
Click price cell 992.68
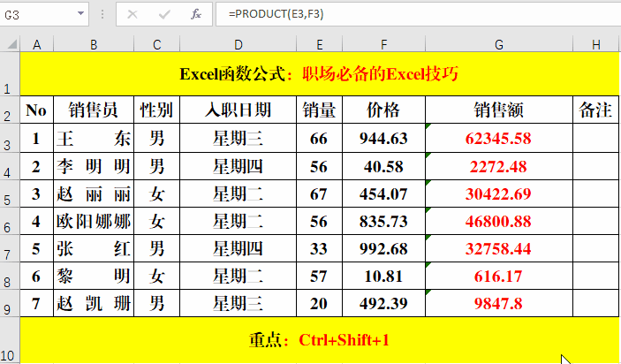383,248
